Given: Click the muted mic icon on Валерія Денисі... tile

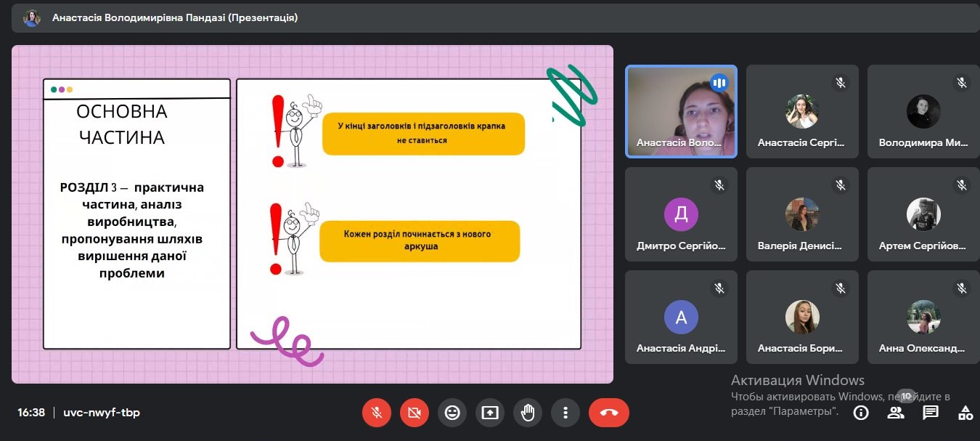Looking at the screenshot, I should click(841, 185).
